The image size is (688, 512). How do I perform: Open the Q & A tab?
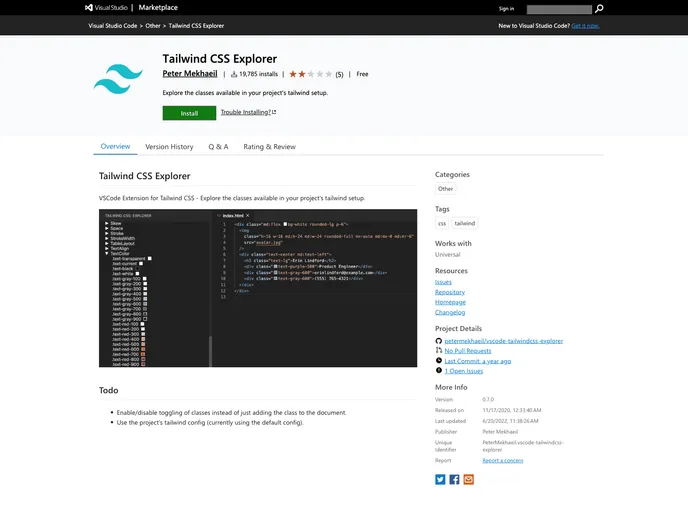(x=218, y=147)
